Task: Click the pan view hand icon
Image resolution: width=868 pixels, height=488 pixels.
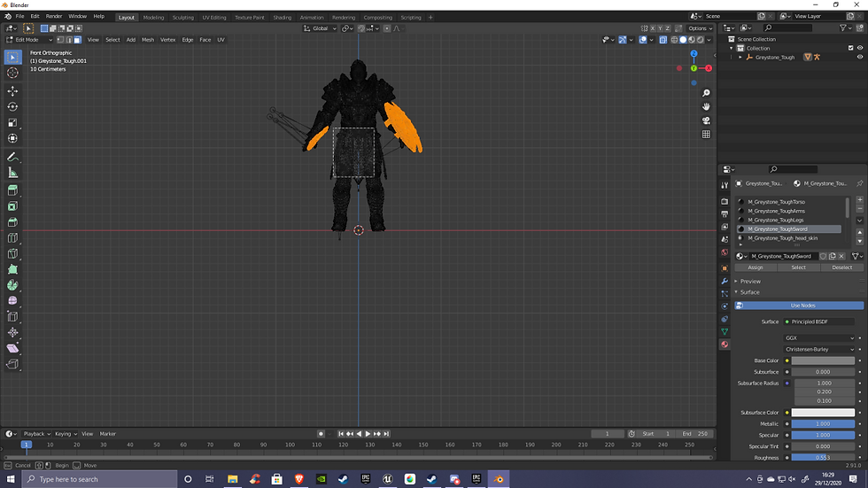Action: (x=706, y=107)
